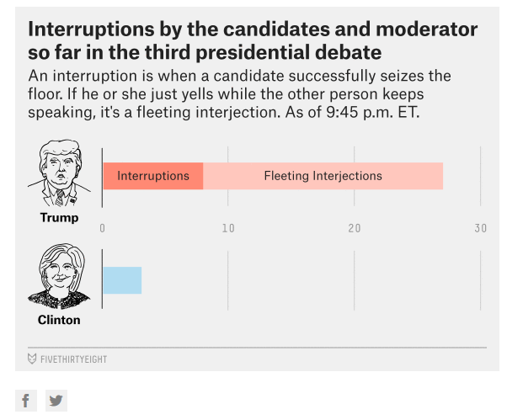Click the second headline line 'third presidential debate'
The height and width of the screenshot is (420, 507).
pyautogui.click(x=263, y=53)
